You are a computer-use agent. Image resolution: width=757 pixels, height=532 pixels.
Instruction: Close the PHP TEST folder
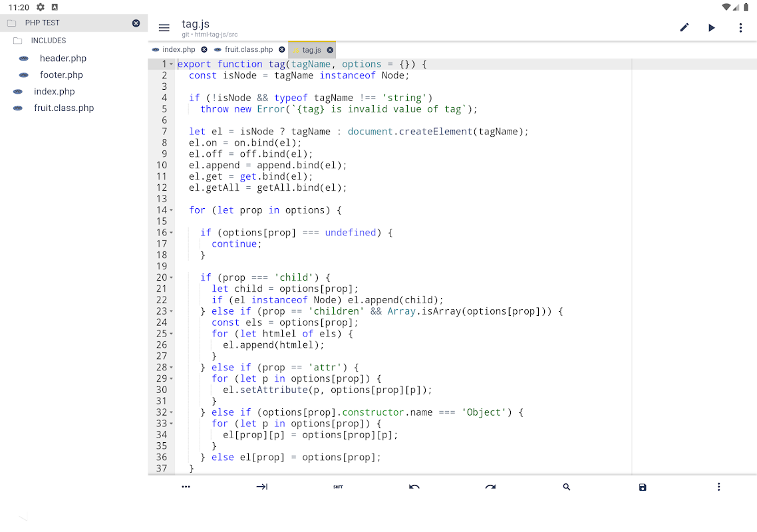tap(136, 23)
